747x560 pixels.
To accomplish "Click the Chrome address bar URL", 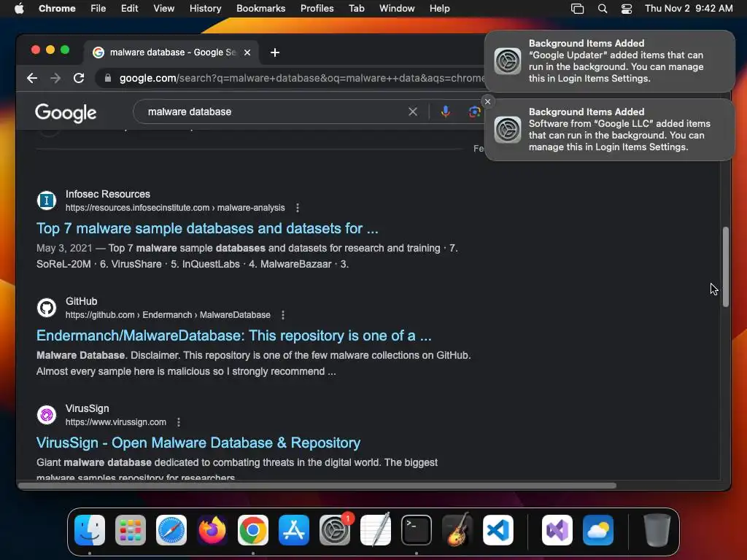I will [x=301, y=78].
